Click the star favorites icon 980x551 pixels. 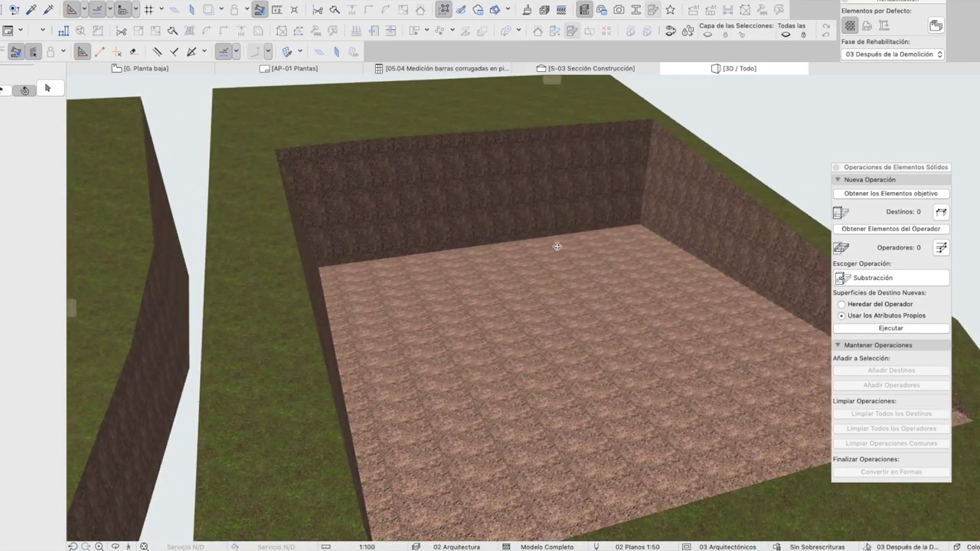point(670,10)
